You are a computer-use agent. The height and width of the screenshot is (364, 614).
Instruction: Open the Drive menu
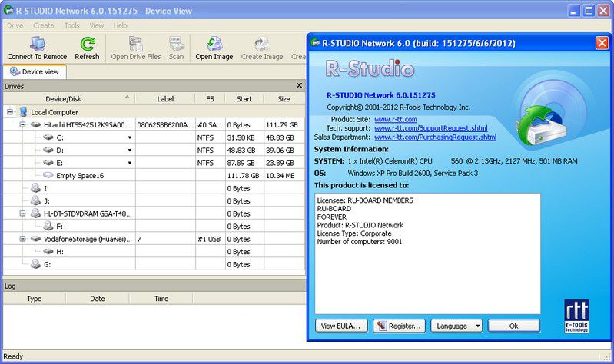[x=15, y=25]
